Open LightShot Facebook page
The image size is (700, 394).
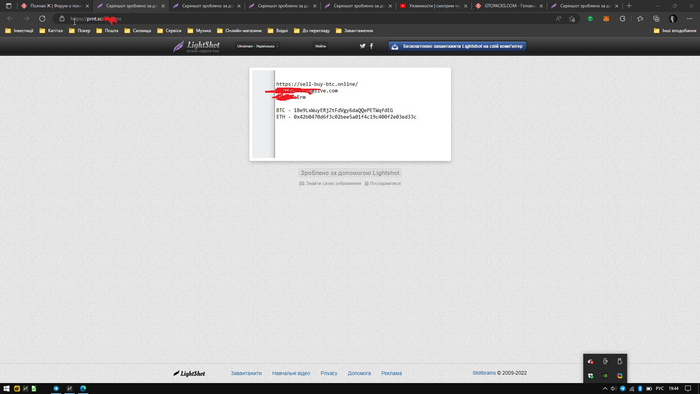tap(371, 46)
